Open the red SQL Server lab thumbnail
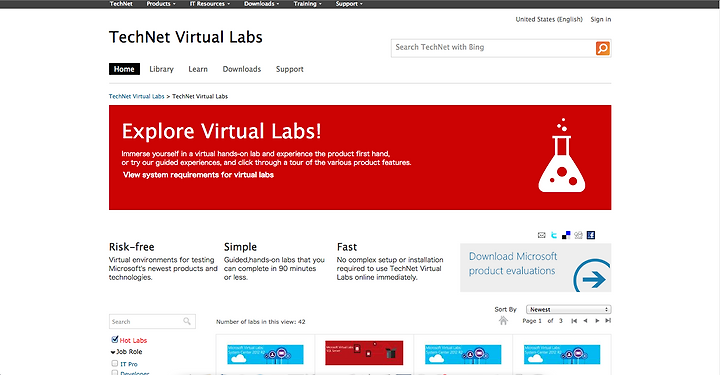This screenshot has height=375, width=720. click(x=364, y=353)
